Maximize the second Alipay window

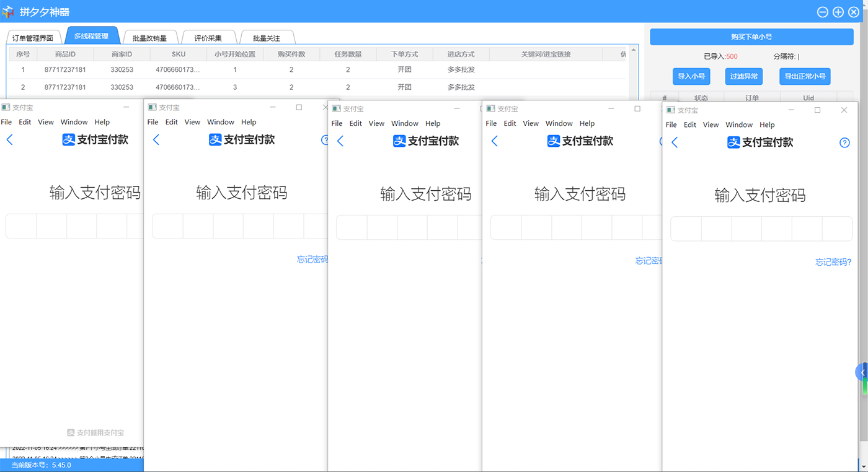[x=299, y=107]
